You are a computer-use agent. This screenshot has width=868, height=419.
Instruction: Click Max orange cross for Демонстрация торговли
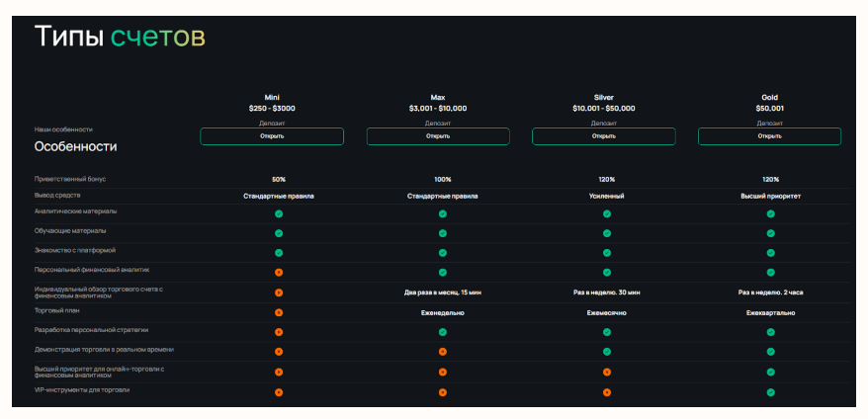click(442, 352)
